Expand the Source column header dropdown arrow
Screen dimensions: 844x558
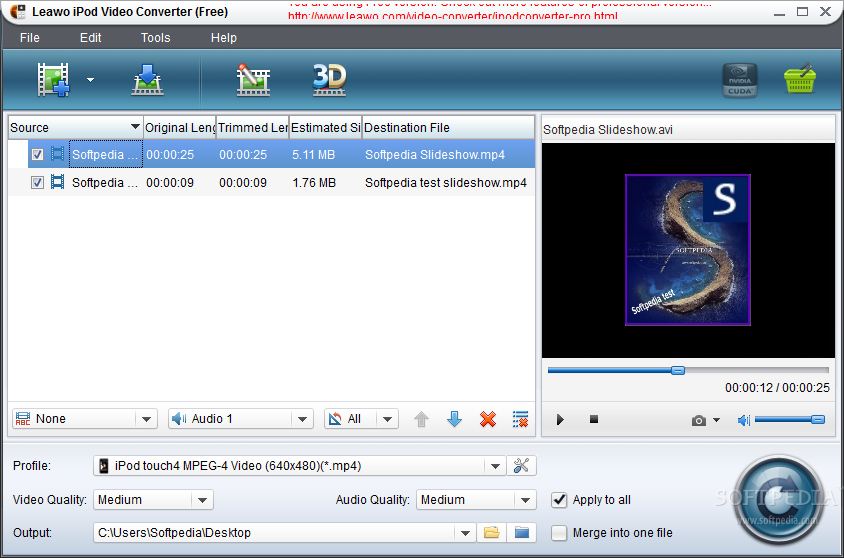(x=135, y=127)
